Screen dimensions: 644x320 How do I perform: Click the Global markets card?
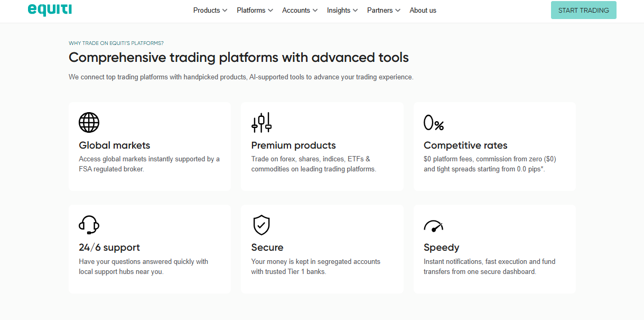coord(150,147)
